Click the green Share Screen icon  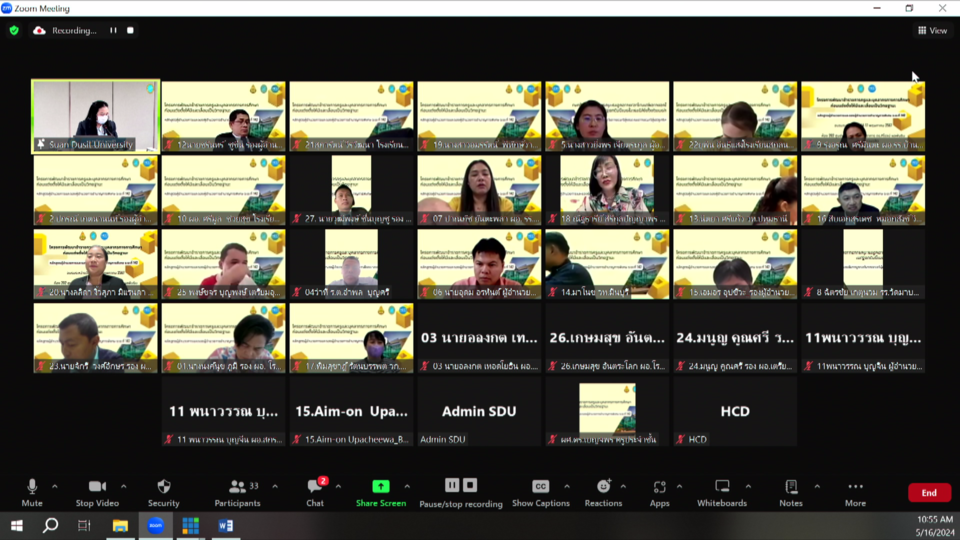(380, 486)
